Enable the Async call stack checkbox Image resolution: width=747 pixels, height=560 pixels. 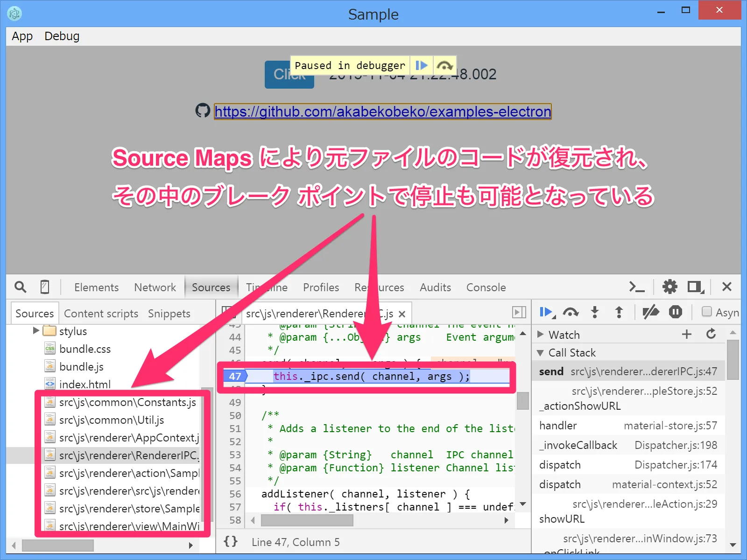click(706, 313)
